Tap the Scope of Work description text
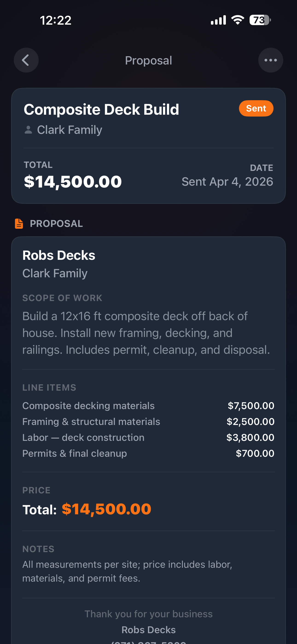This screenshot has height=644, width=297. coord(146,333)
